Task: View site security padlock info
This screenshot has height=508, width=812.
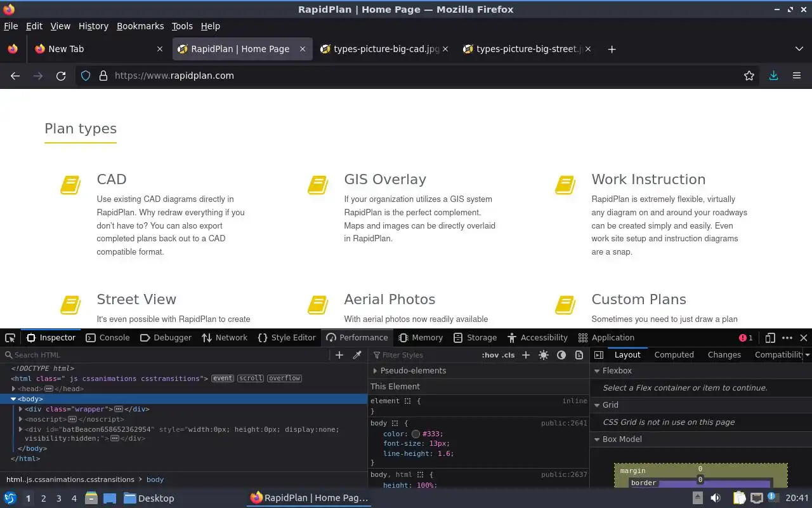Action: point(103,76)
